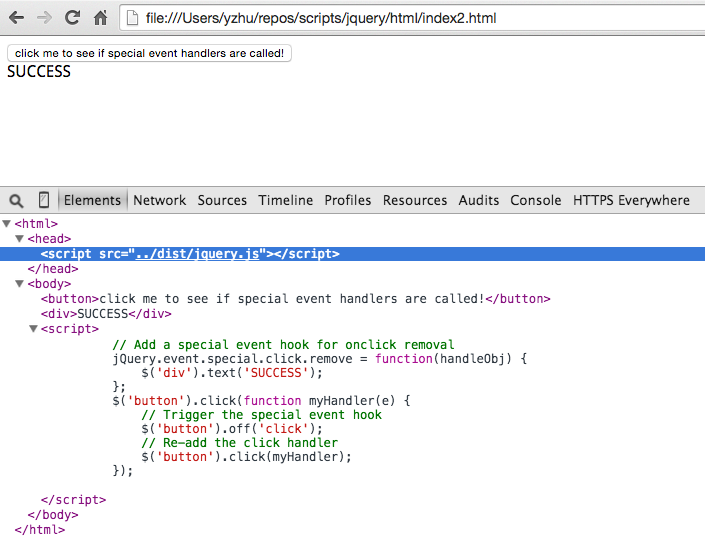This screenshot has height=545, width=705.
Task: Select the HTTPS Everywhere panel tab
Action: point(631,200)
